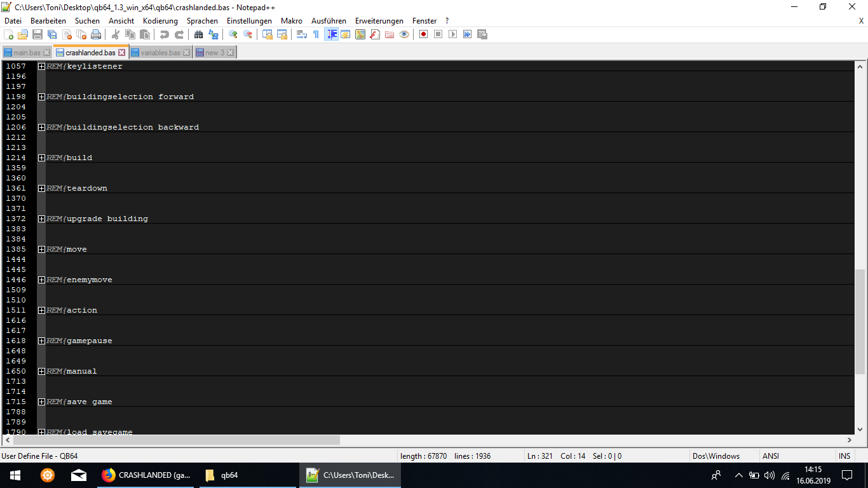Toggle the indent guide toolbar button

tap(331, 34)
